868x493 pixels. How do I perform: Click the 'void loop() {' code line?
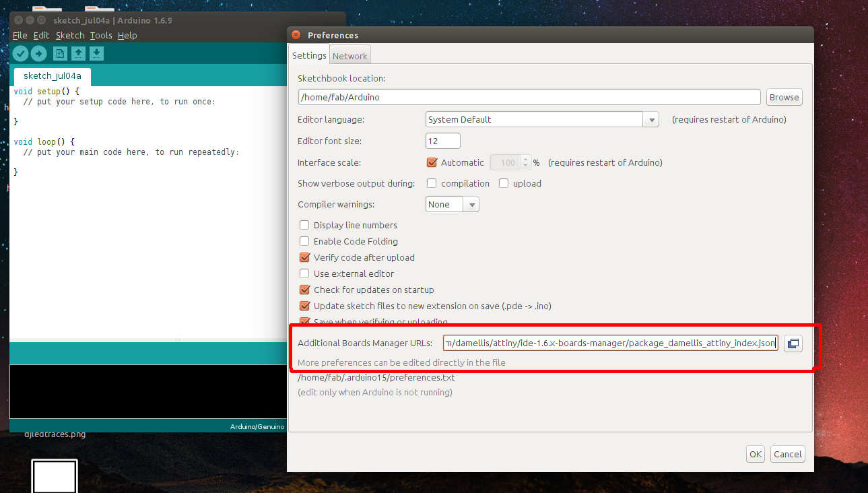(x=44, y=141)
